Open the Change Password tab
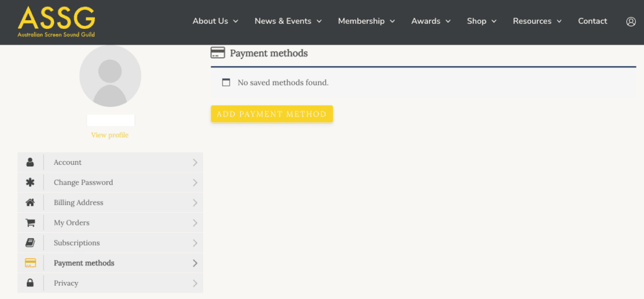This screenshot has width=644, height=299. [110, 182]
